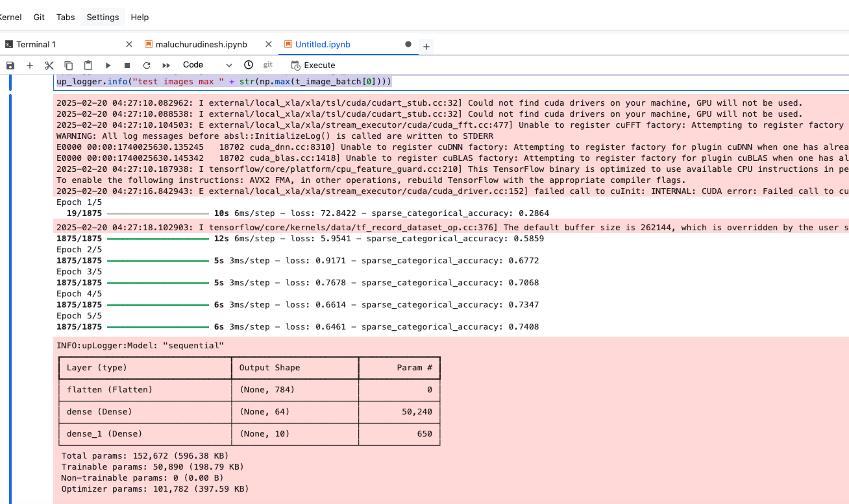Cut the selected cell with scissors icon

coord(49,65)
